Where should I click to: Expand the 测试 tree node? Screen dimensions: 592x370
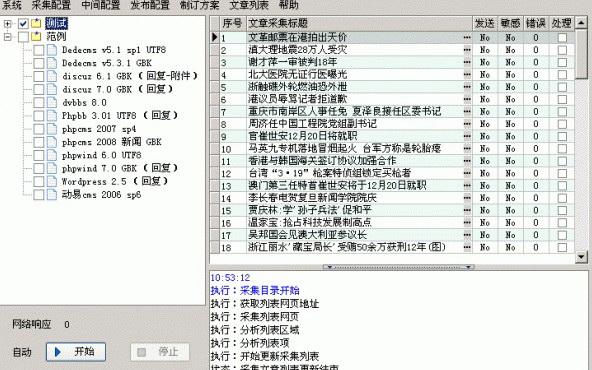7,24
